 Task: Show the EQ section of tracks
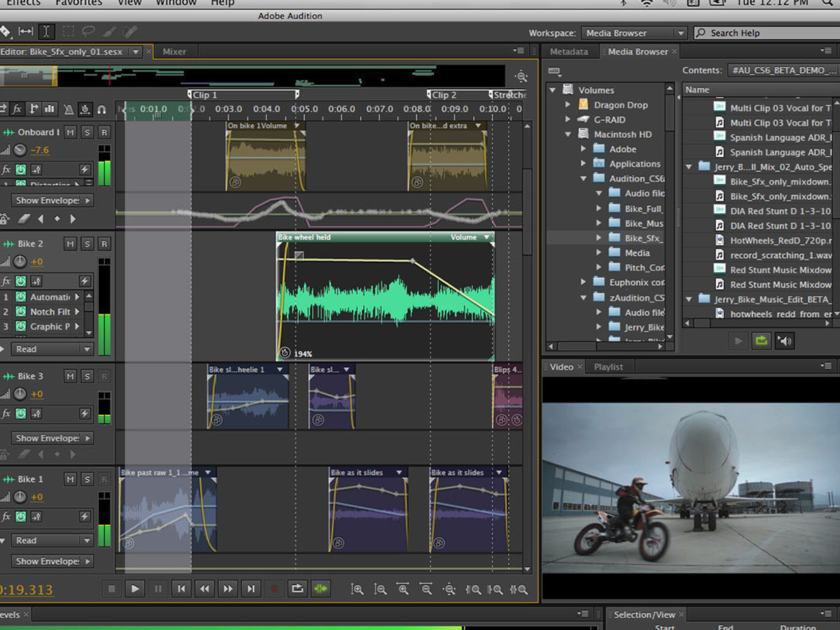point(50,109)
